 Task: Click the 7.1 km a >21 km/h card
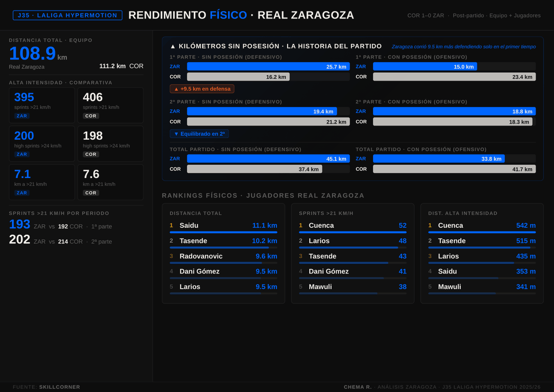point(42,182)
